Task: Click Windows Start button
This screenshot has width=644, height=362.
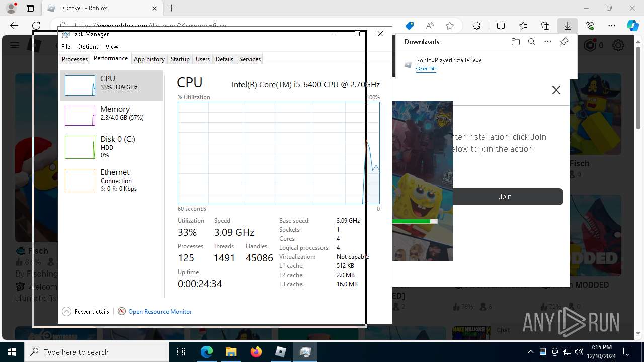Action: point(12,352)
